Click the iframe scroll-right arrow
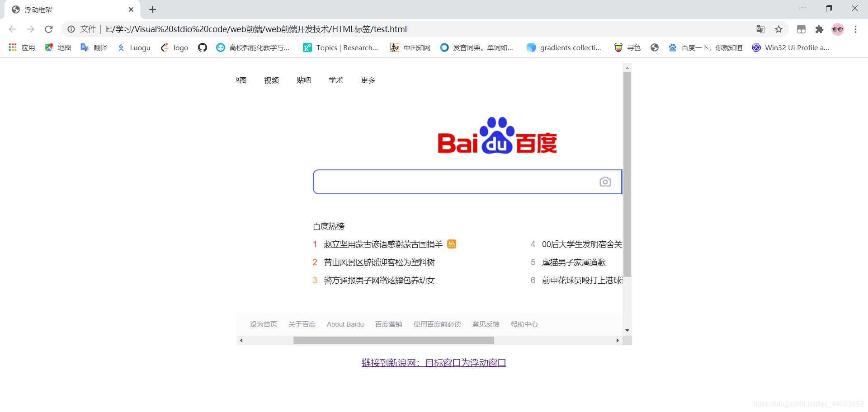 [618, 341]
